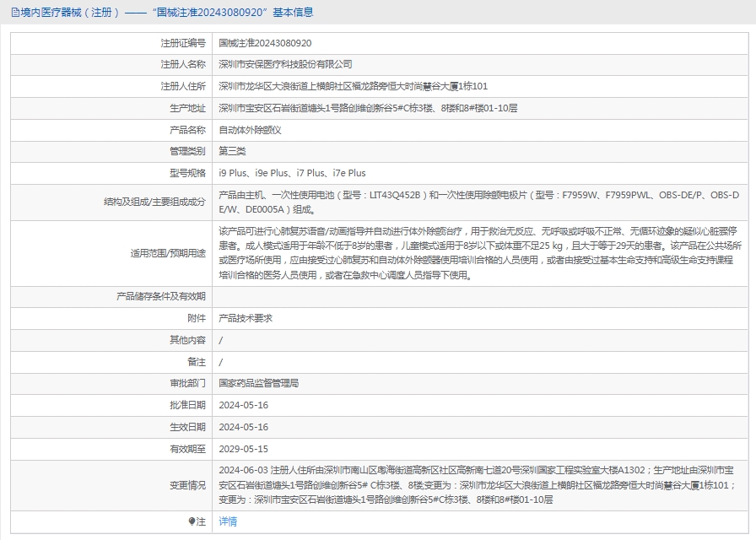Click the page title 境内医疗器械（注册）基本信息
Image resolution: width=756 pixels, height=540 pixels.
pyautogui.click(x=167, y=13)
